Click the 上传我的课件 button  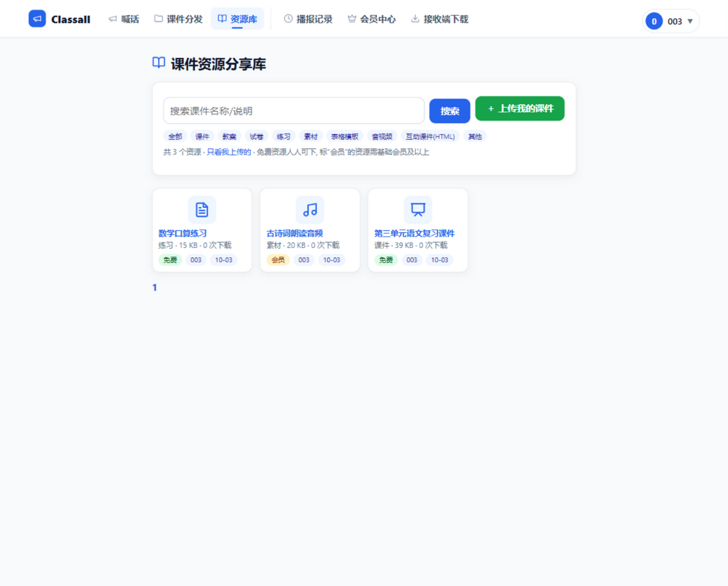pos(519,109)
